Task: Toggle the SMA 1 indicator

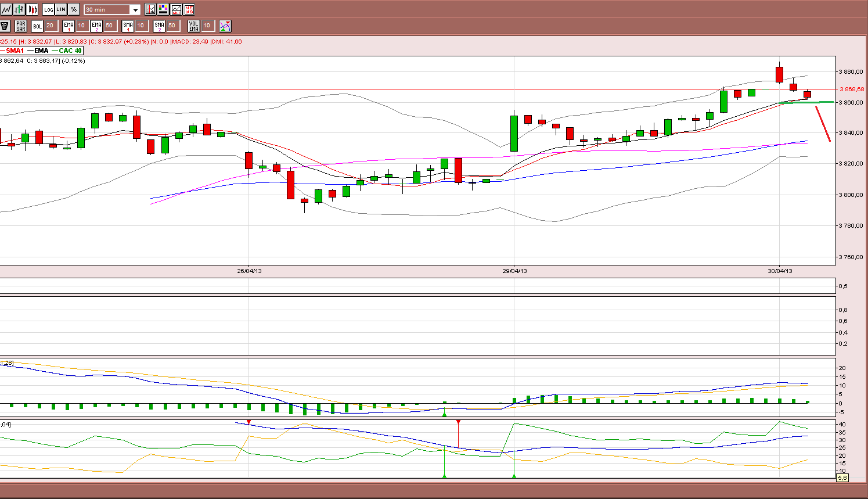Action: (x=128, y=26)
